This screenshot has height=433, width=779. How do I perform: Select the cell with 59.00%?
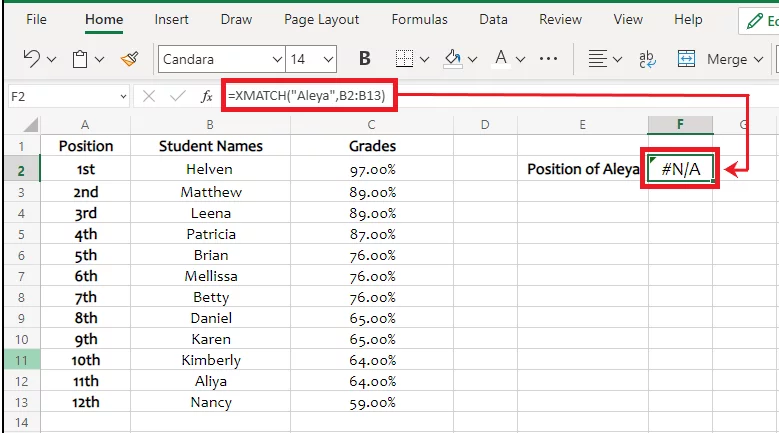pyautogui.click(x=372, y=402)
